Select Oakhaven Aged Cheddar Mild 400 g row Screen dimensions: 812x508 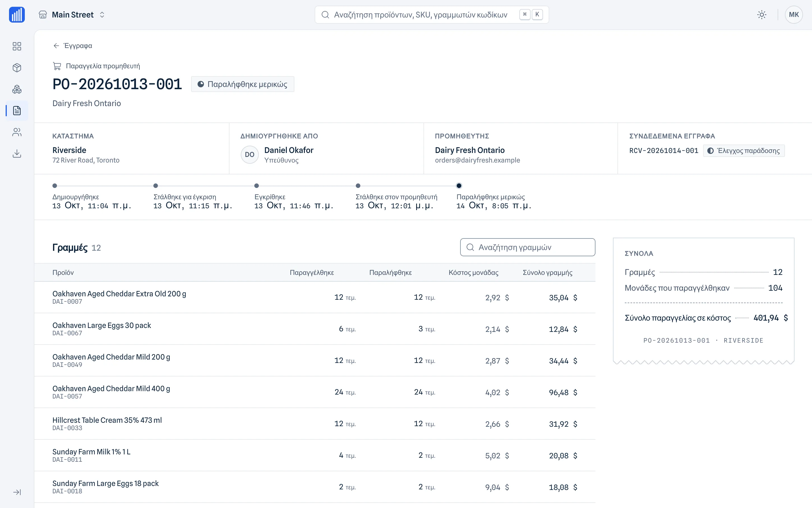[315, 392]
